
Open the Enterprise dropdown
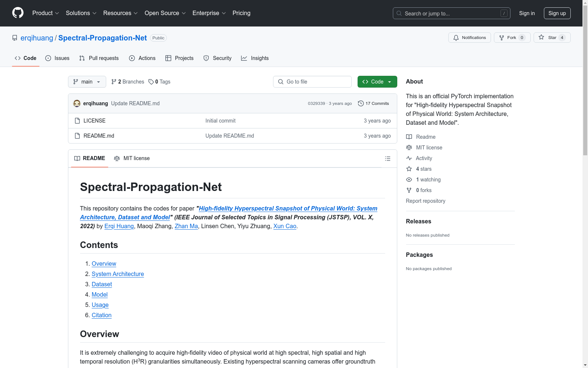pos(209,13)
